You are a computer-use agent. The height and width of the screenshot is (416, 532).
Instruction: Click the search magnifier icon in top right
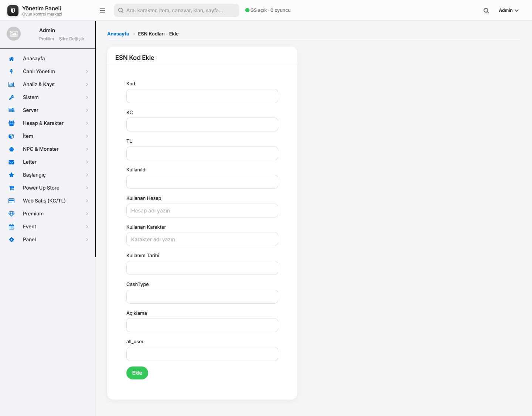point(486,11)
